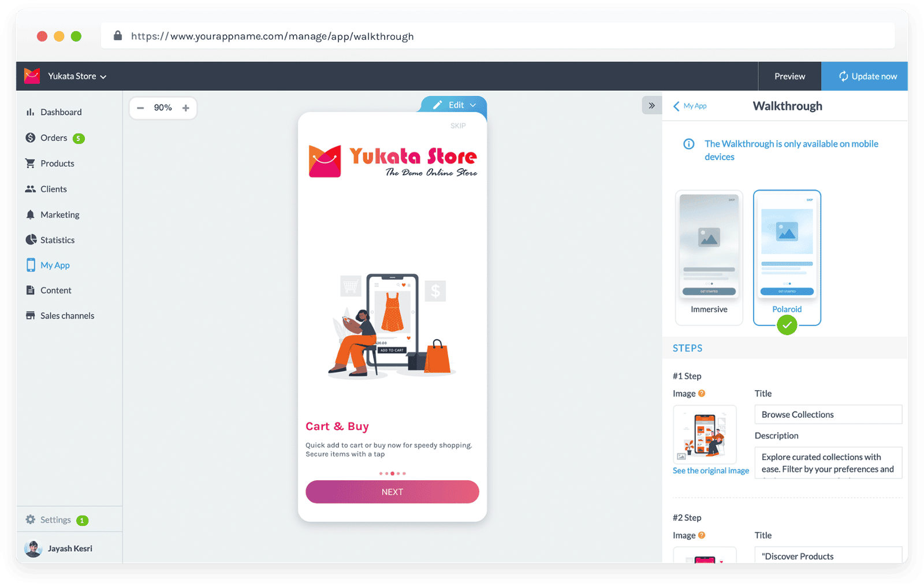The width and height of the screenshot is (924, 586).
Task: View the Clients list
Action: point(54,188)
